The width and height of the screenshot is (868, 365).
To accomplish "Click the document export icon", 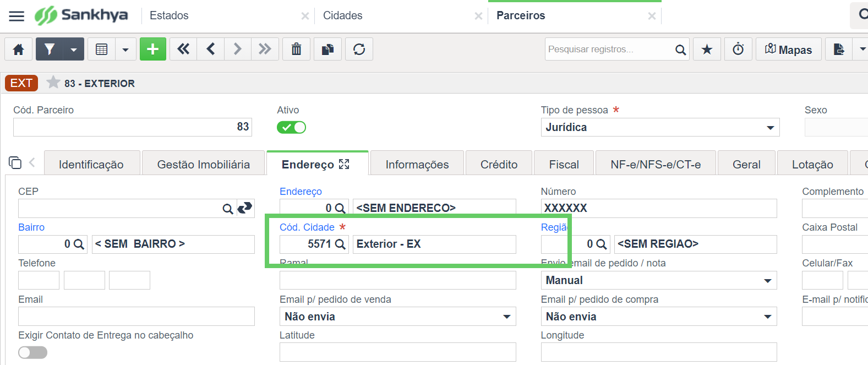I will tap(839, 50).
